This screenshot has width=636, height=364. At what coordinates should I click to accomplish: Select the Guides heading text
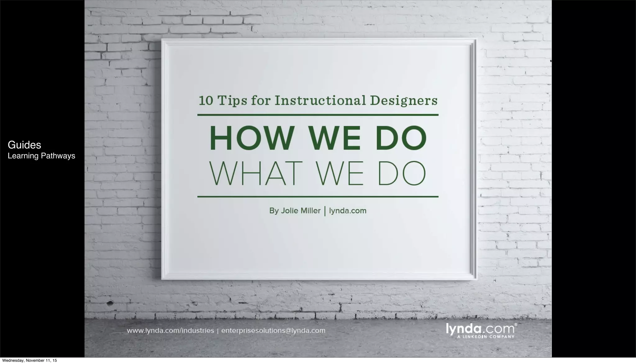click(24, 145)
